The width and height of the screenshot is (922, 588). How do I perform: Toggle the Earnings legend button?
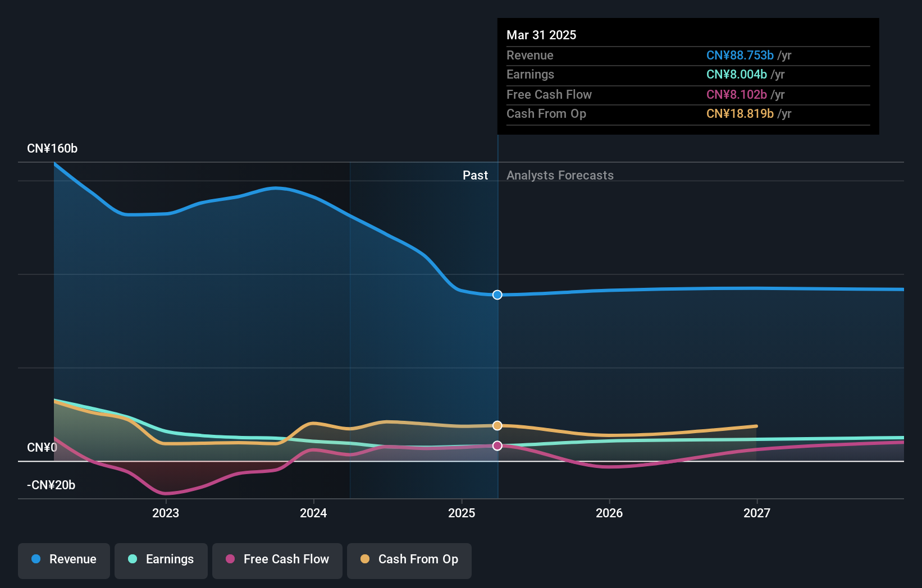click(x=161, y=561)
